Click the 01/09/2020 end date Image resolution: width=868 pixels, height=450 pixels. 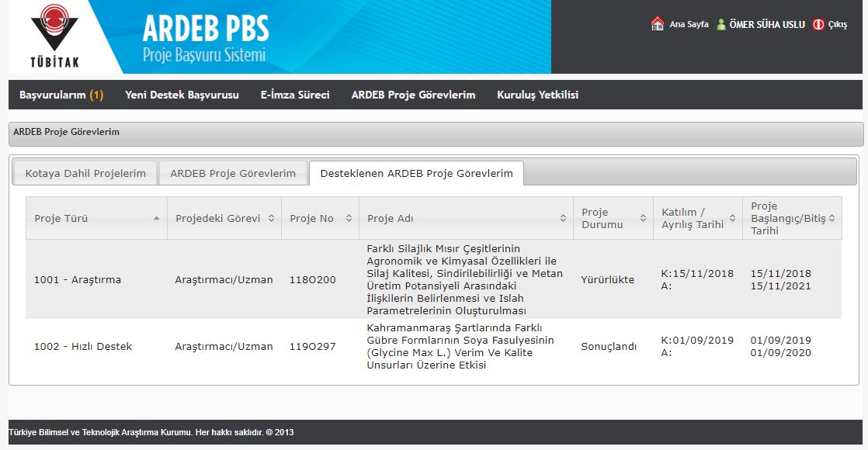tap(780, 353)
